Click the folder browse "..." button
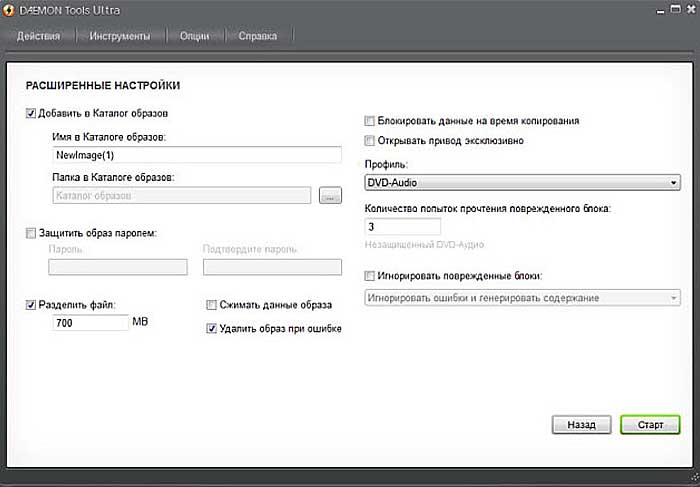 tap(330, 196)
